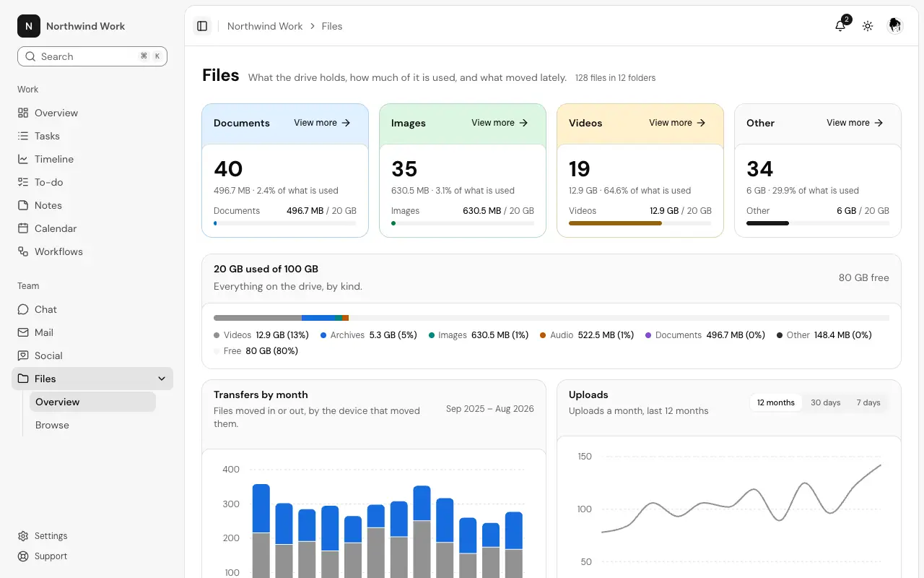Click the Archives blue legend dot
The image size is (924, 578).
click(323, 335)
